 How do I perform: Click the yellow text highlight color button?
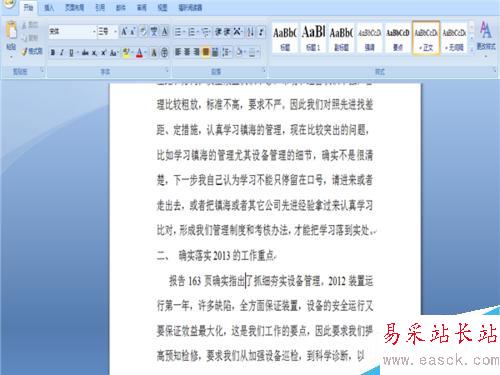[126, 53]
